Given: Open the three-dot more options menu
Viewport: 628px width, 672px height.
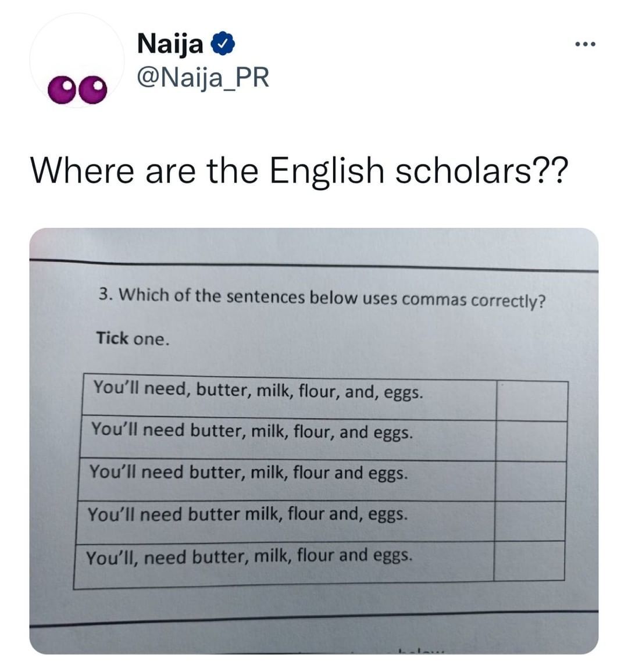Looking at the screenshot, I should click(584, 44).
